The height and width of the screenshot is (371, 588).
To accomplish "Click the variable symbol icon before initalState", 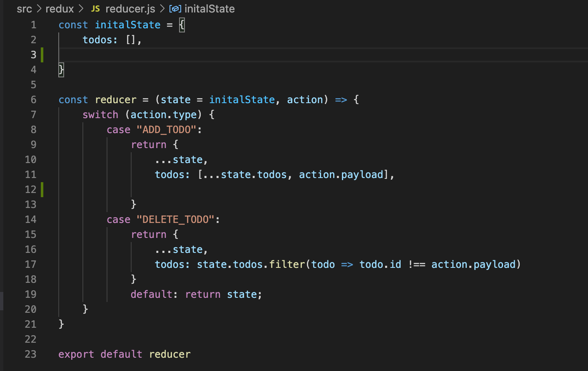I will pos(175,9).
